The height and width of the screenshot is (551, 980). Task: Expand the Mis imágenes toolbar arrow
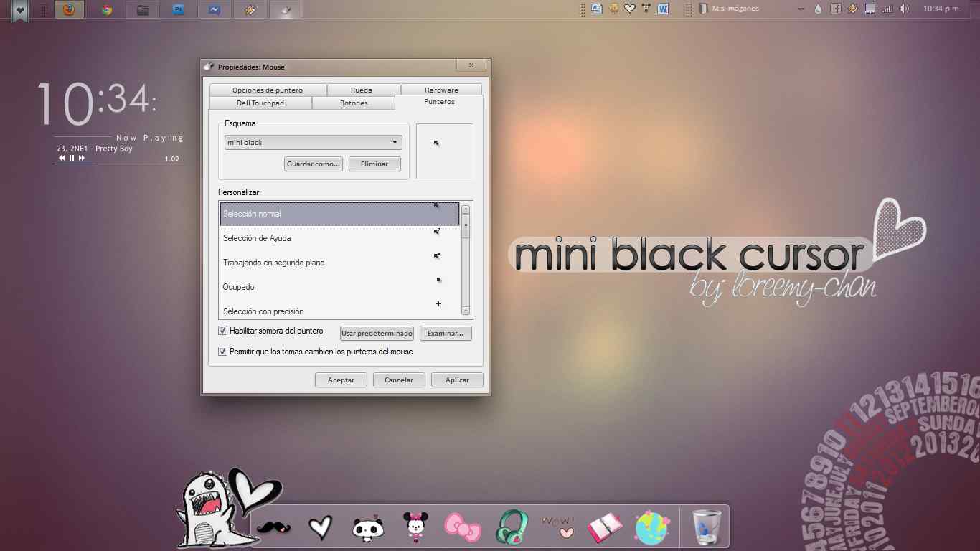801,9
